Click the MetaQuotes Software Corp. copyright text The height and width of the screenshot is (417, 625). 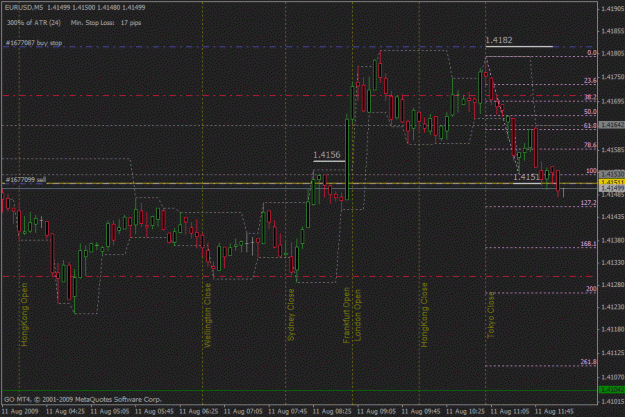(x=83, y=399)
